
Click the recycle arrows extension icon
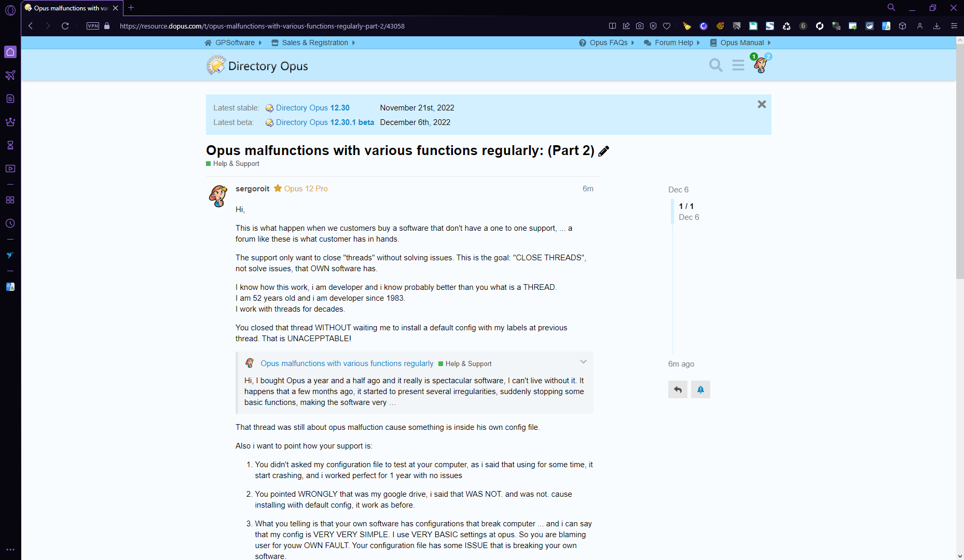pos(787,26)
